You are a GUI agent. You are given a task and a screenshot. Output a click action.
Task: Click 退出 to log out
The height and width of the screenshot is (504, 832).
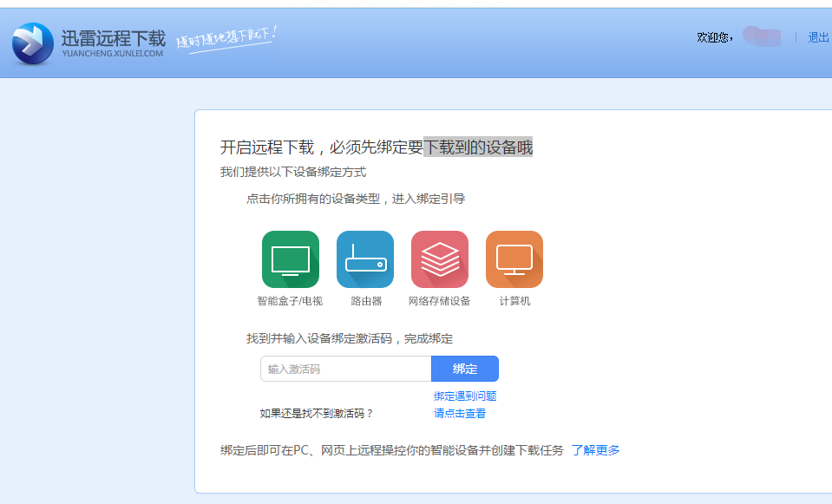pos(816,38)
